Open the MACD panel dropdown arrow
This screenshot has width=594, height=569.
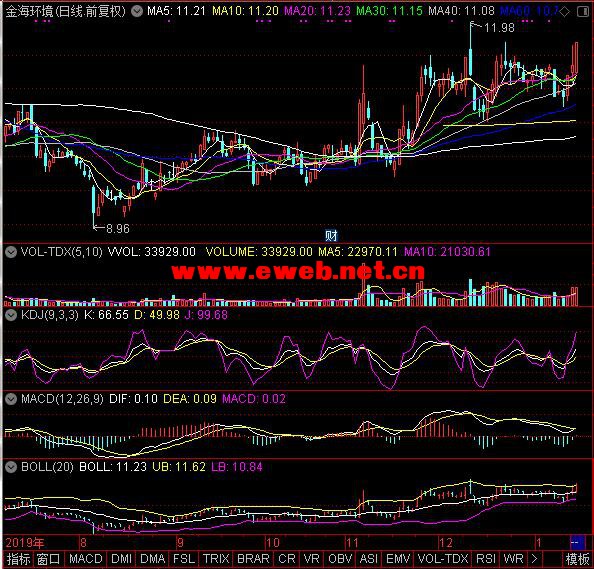coord(11,399)
